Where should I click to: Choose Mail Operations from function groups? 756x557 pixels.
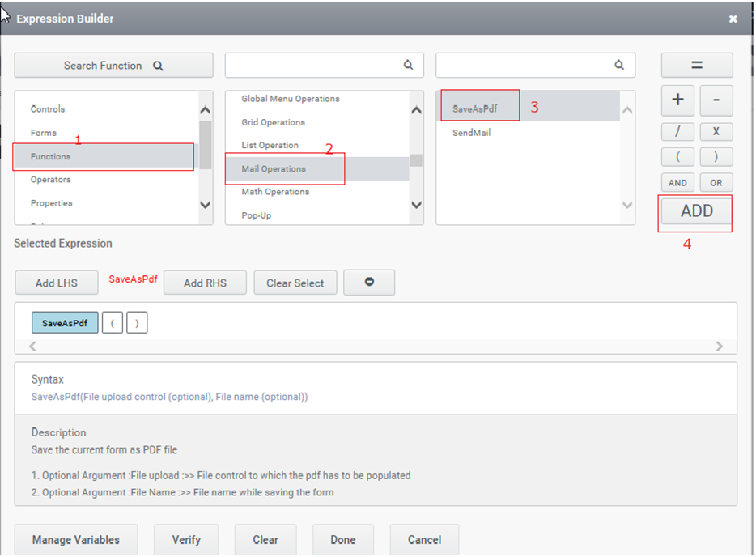click(x=274, y=169)
